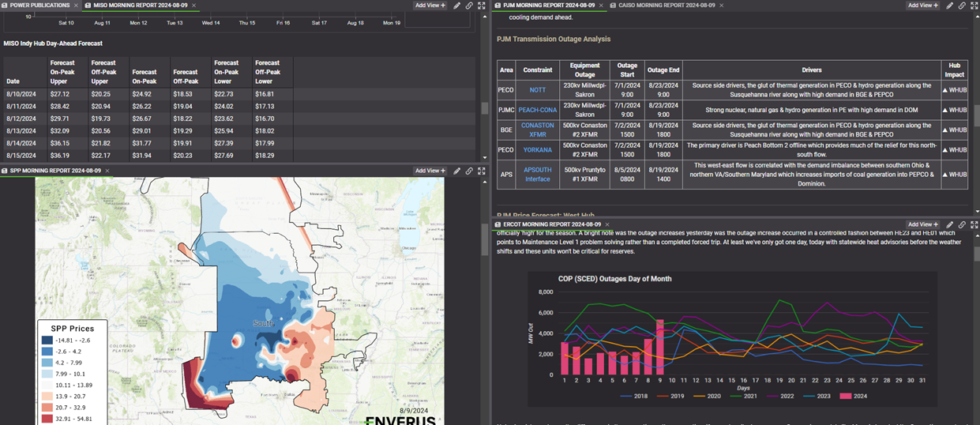980x425 pixels.
Task: Select the MISO MORNING REPORT 2024-08-09 tab
Action: tap(140, 6)
